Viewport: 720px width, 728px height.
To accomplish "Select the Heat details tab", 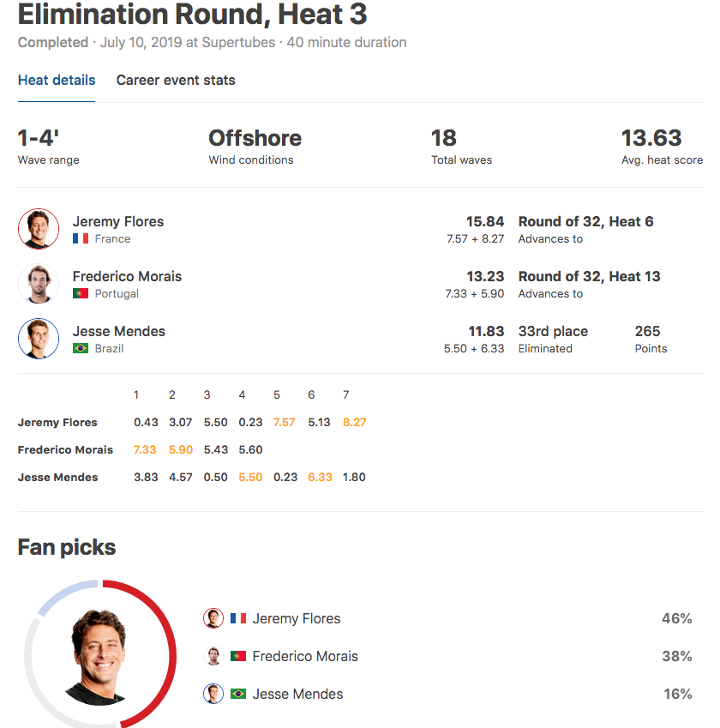I will click(57, 81).
